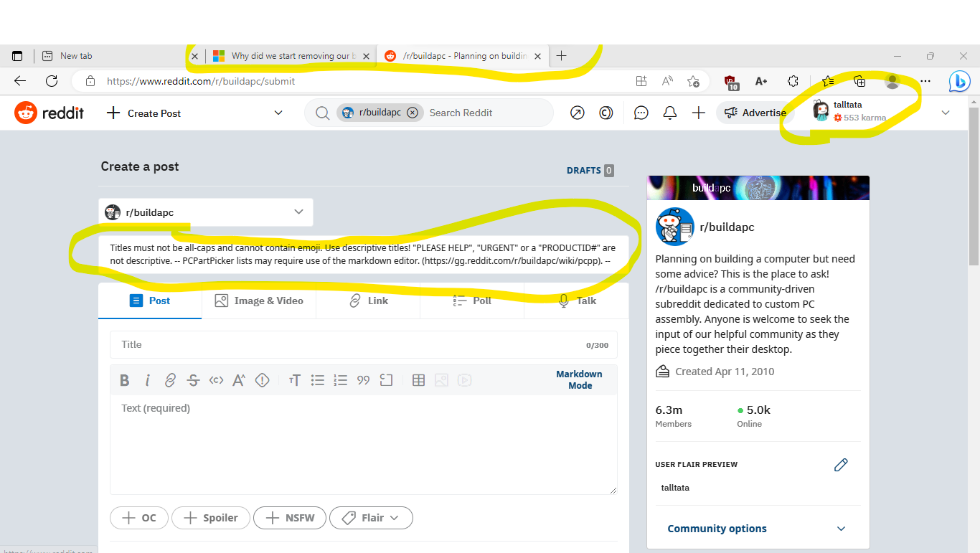Expand Community options at the bottom right
The image size is (980, 553).
[717, 529]
